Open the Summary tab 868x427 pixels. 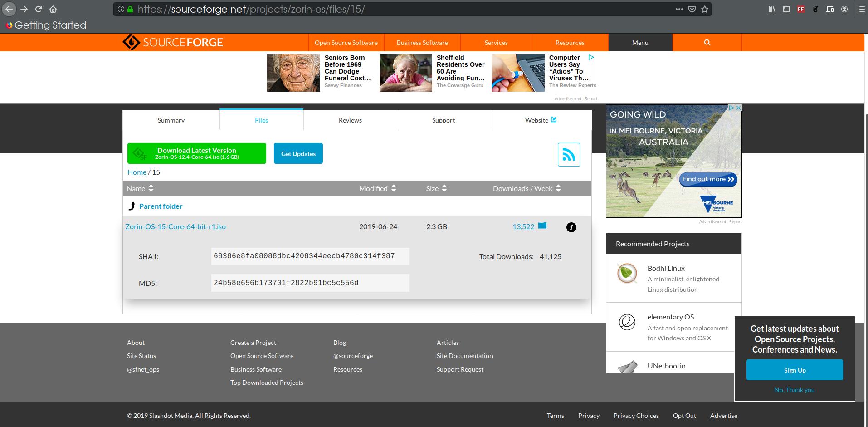point(171,120)
